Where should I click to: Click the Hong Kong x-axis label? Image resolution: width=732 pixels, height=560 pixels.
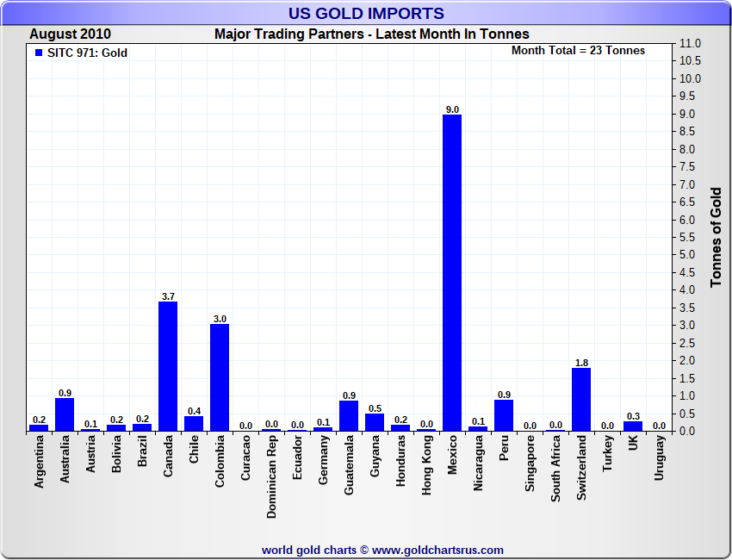click(426, 464)
